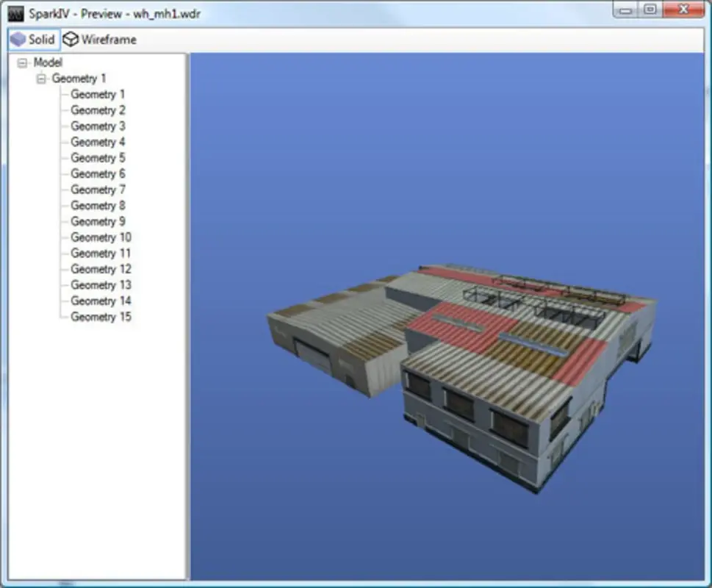Select Geometry 7 in the tree
The image size is (712, 588).
(97, 190)
